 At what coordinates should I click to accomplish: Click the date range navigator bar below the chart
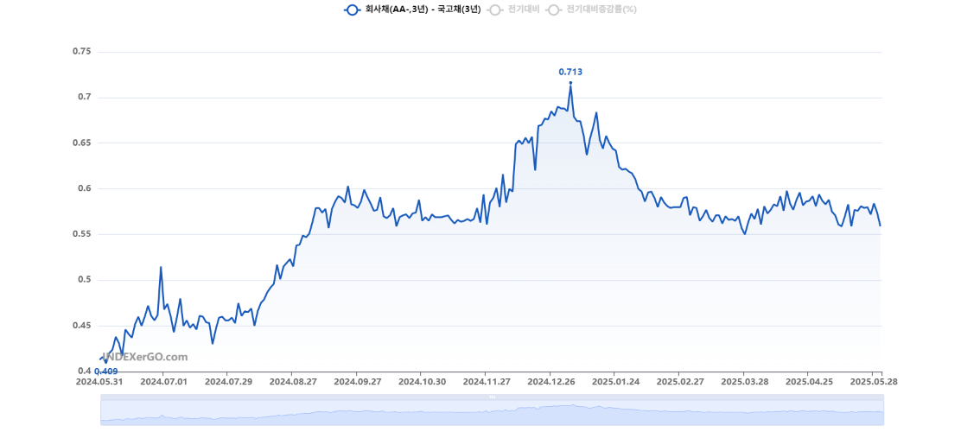[x=492, y=412]
